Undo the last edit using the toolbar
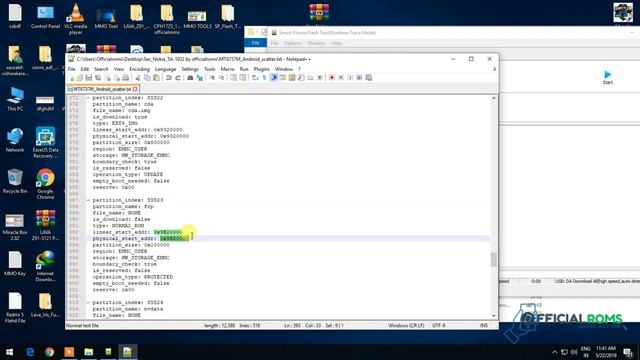 (169, 78)
